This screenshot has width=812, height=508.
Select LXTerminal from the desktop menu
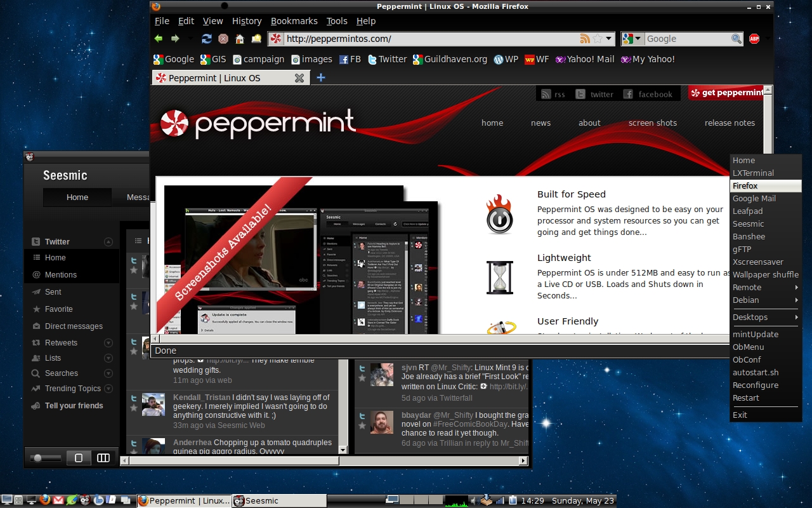tap(766, 173)
